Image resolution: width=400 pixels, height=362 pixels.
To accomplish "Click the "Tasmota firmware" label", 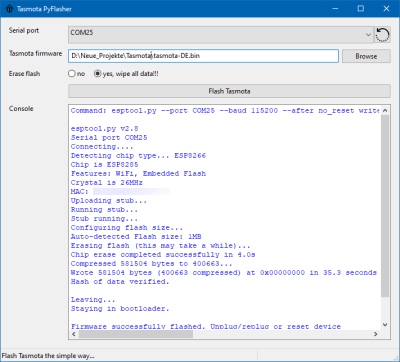I will point(36,53).
